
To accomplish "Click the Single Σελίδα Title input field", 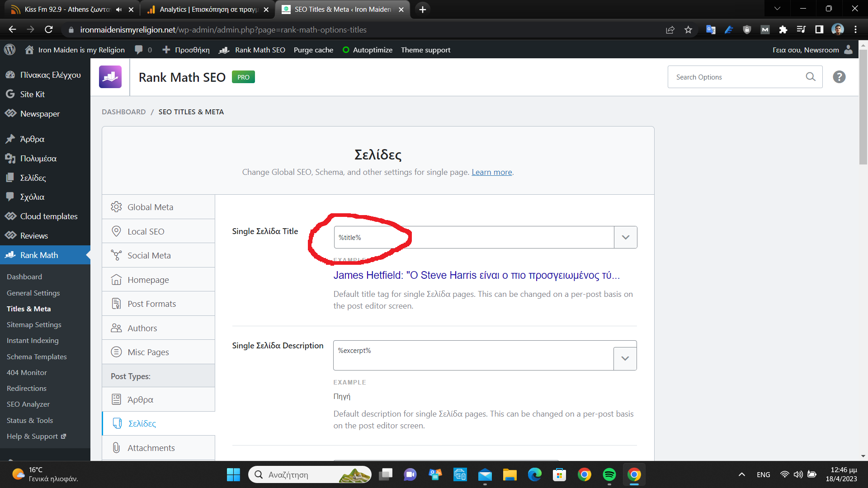I will point(474,237).
